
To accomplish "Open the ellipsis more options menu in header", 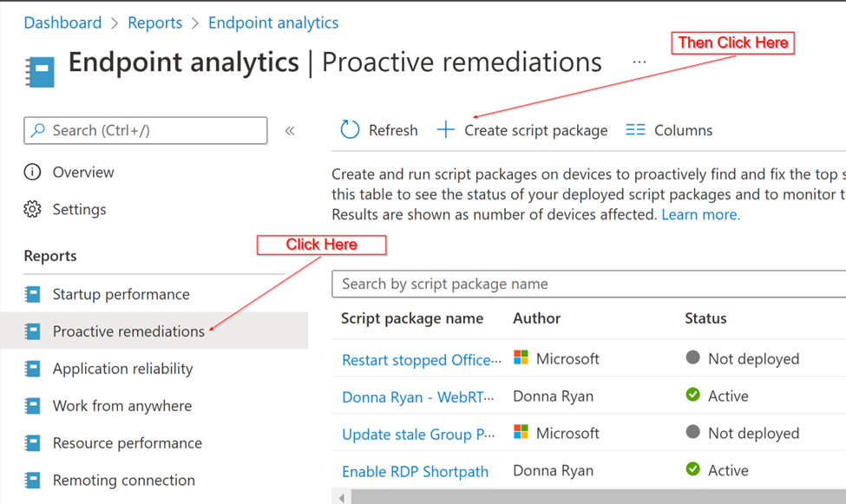I will pyautogui.click(x=639, y=62).
